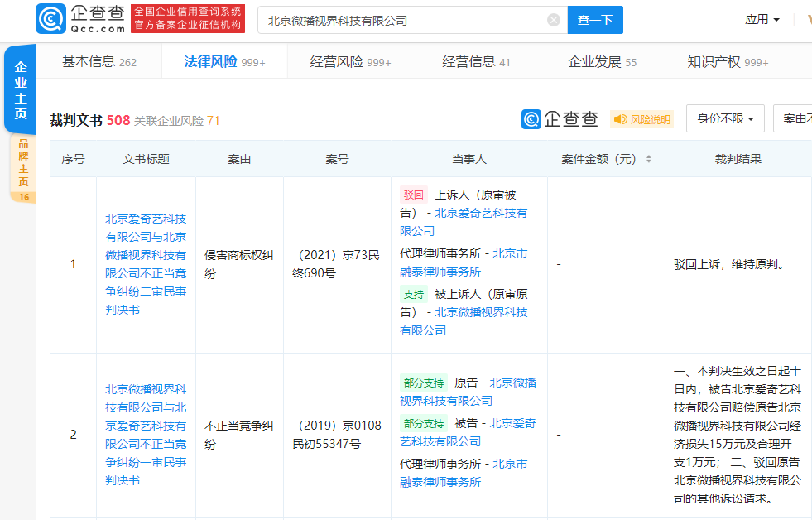Open the 身份不限 filter dropdown
Image resolution: width=812 pixels, height=520 pixels.
[x=725, y=119]
